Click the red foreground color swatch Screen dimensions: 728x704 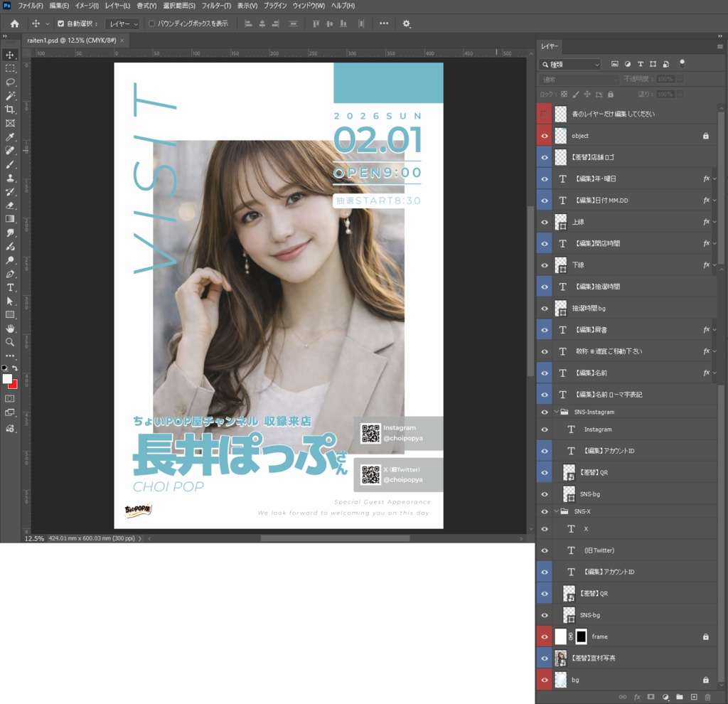point(14,384)
